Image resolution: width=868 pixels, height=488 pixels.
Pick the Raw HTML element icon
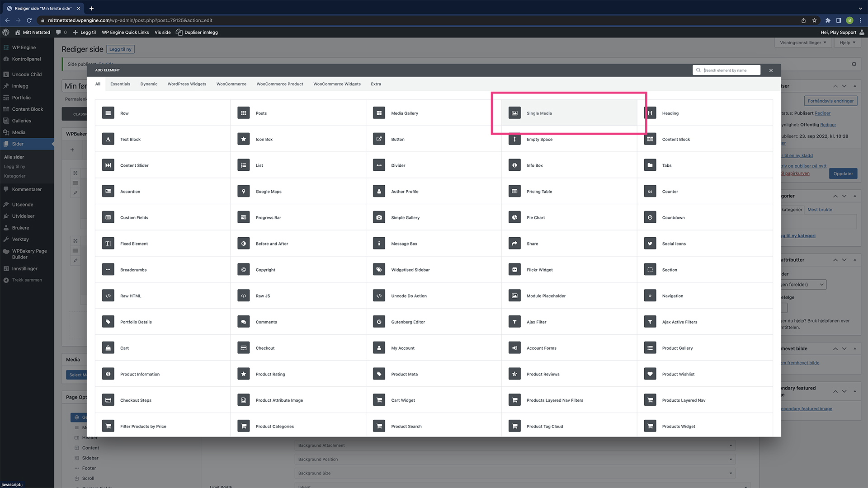point(108,296)
